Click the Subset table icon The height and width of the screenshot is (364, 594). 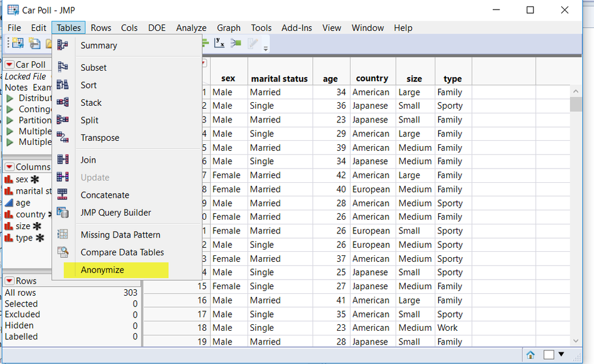coord(62,67)
